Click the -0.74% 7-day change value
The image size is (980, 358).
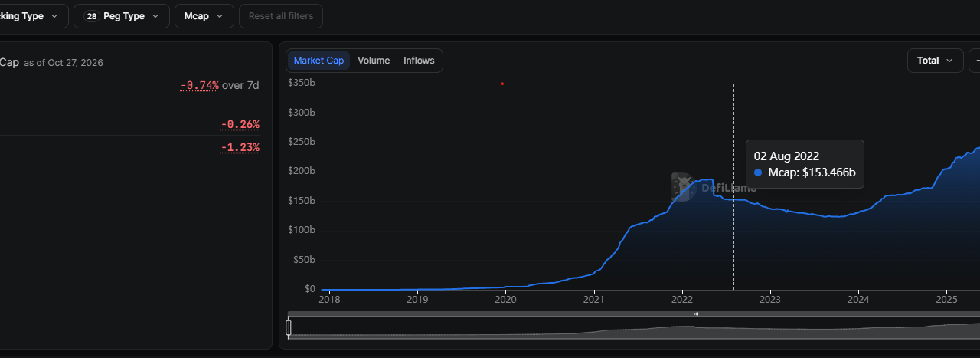(200, 85)
